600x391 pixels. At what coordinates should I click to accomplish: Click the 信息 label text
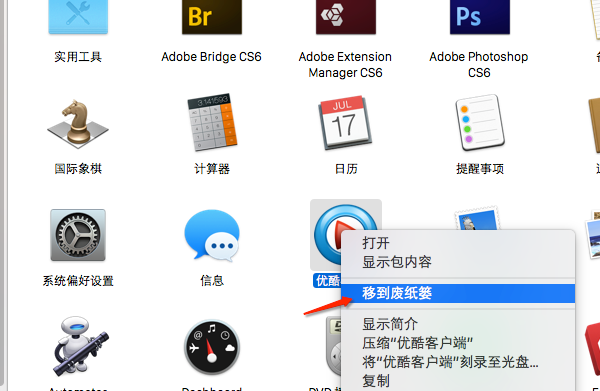coord(212,281)
